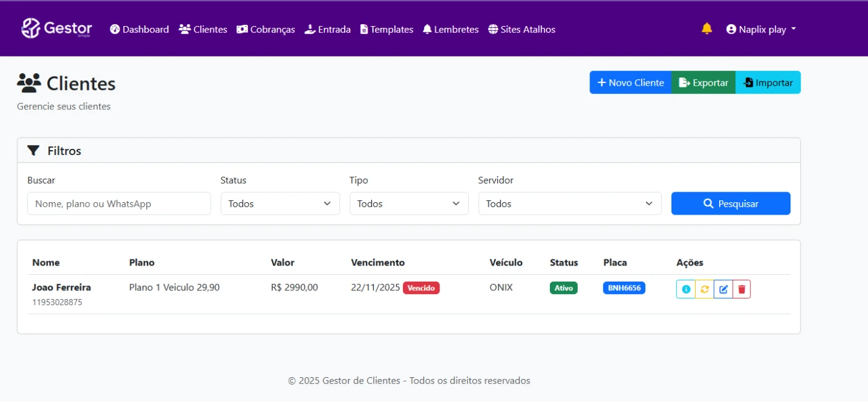Image resolution: width=868 pixels, height=402 pixels.
Task: Focus the Buscar search input field
Action: click(x=119, y=203)
